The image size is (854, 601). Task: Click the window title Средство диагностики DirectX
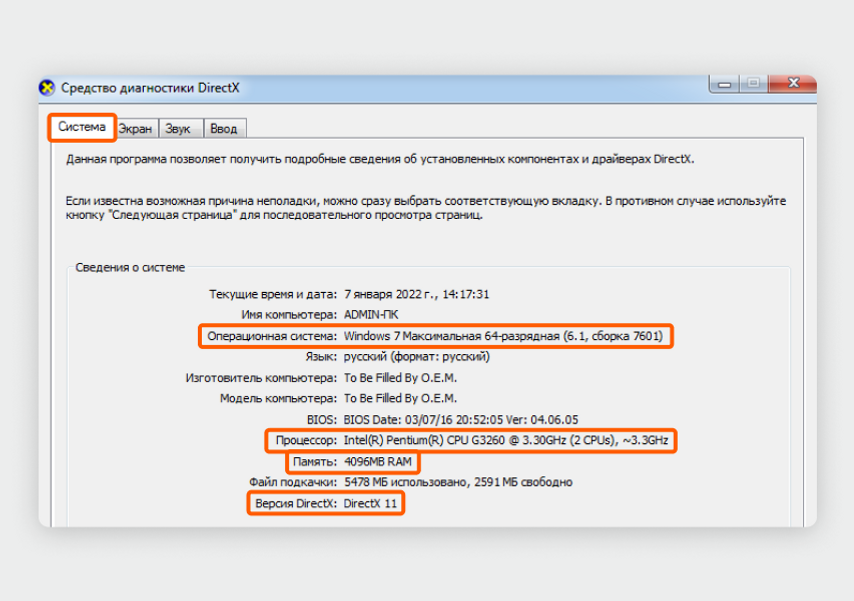click(150, 88)
